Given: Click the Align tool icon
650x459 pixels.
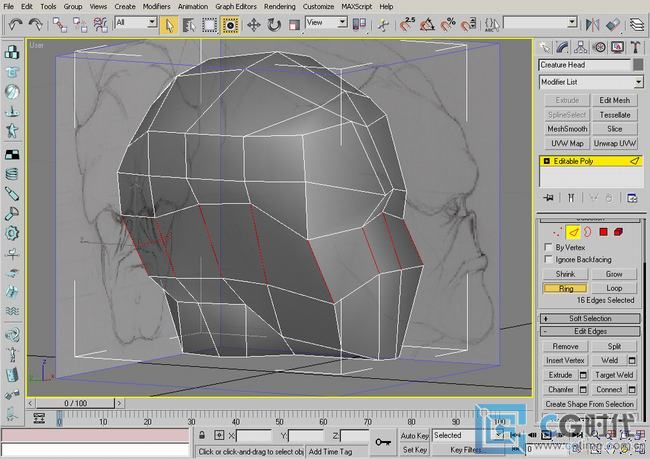Looking at the screenshot, I should pos(613,24).
